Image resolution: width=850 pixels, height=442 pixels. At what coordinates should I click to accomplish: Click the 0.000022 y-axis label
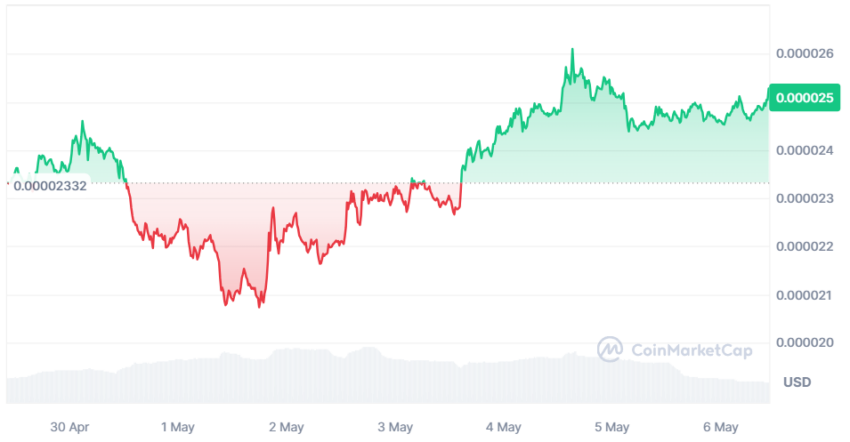[x=804, y=247]
